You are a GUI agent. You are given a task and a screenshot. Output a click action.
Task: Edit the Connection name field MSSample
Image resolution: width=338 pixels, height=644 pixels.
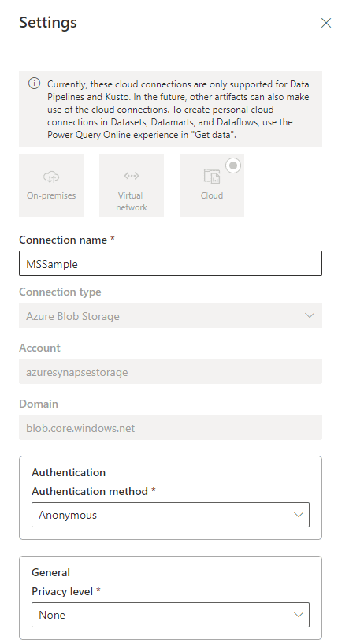[170, 263]
